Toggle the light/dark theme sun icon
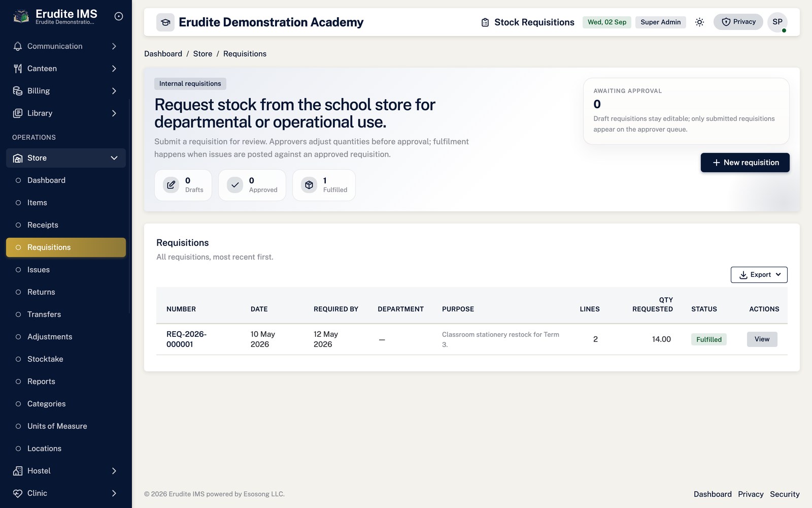The image size is (812, 508). pos(699,22)
